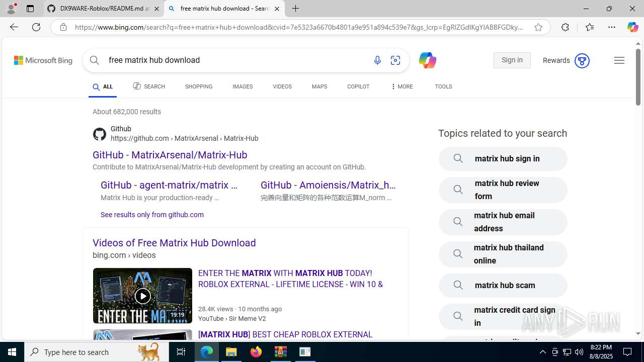Switch to DX9WARE-Roblox README tab
Viewport: 644px width, 362px height.
pyautogui.click(x=104, y=9)
